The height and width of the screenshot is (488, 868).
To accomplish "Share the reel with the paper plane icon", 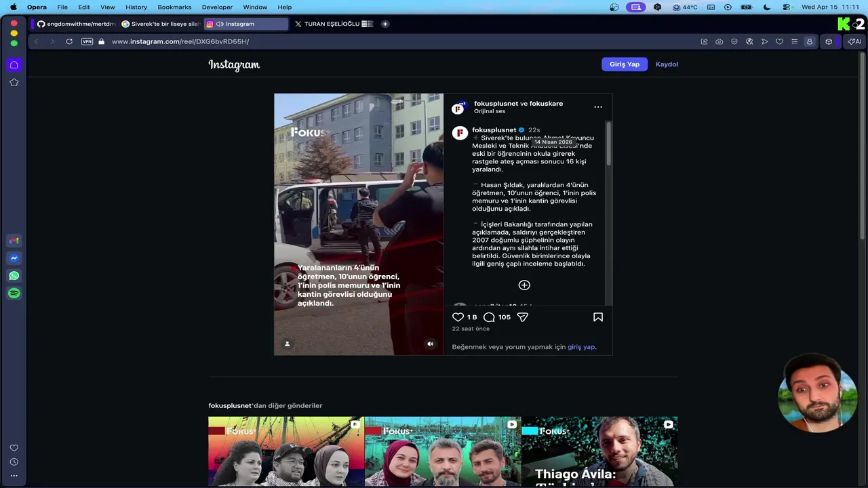I will click(522, 317).
